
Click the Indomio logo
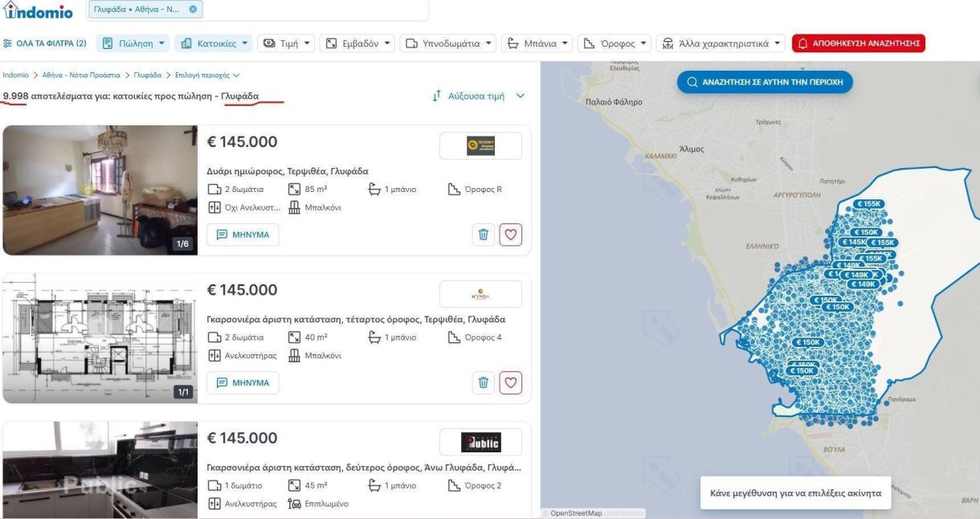(x=39, y=12)
